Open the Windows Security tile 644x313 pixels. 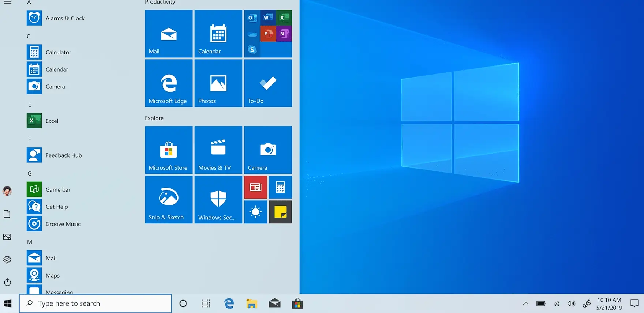pos(218,200)
